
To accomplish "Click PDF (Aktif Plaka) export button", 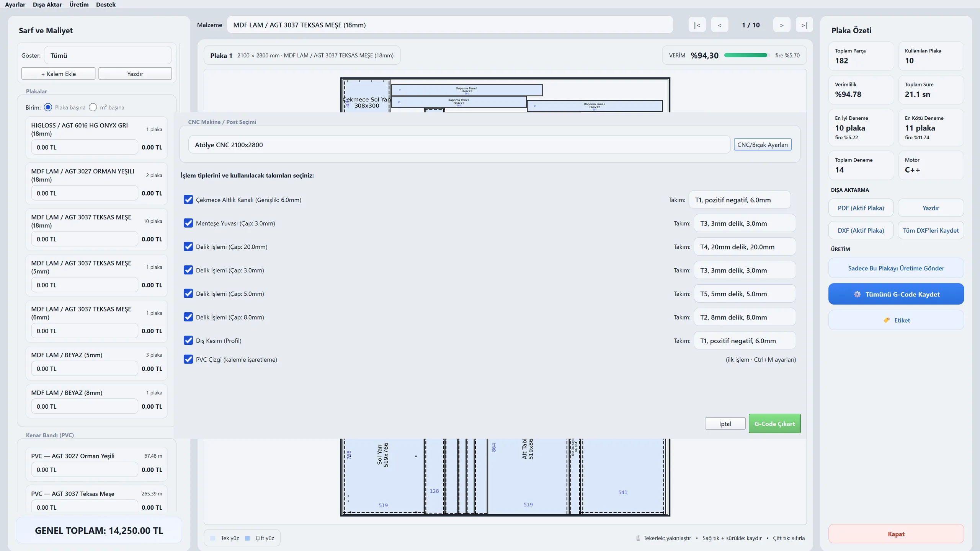I will click(x=861, y=208).
